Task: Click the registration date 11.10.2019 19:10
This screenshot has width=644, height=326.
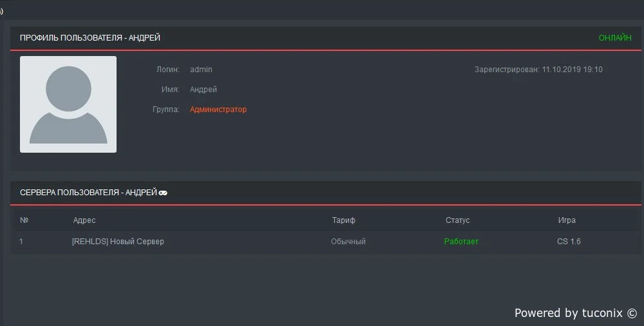Action: (x=572, y=70)
